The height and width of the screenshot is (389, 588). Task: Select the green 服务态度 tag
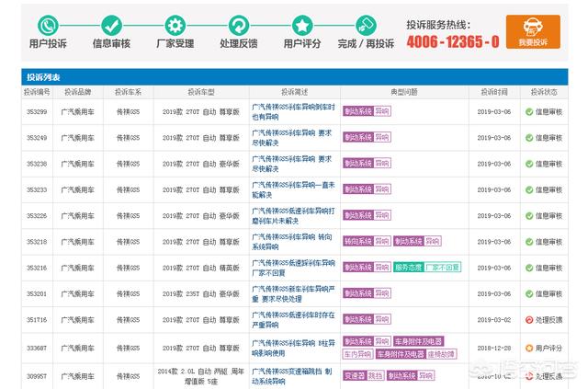coord(408,268)
